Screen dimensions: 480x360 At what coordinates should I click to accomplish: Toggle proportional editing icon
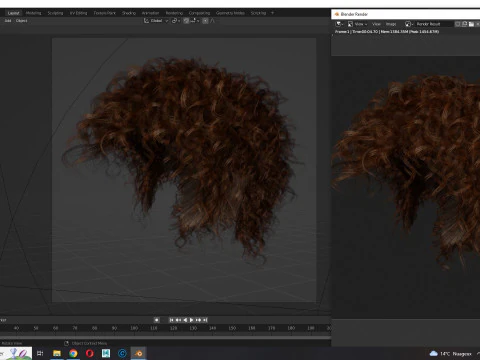205,21
